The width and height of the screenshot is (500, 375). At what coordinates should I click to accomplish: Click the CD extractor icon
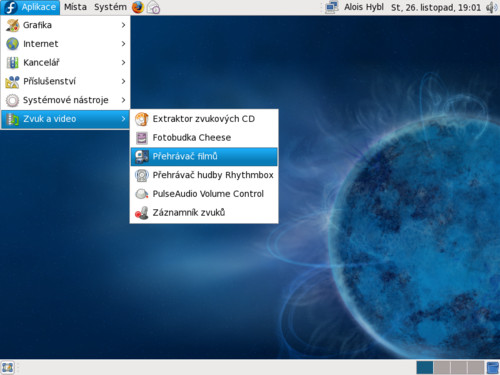point(142,119)
